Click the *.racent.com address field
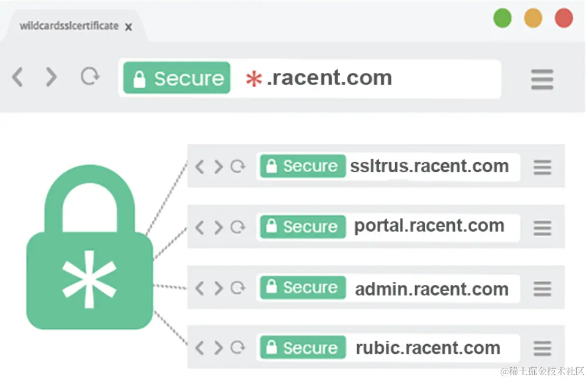Screen dimensions: 588x380 click(x=310, y=78)
